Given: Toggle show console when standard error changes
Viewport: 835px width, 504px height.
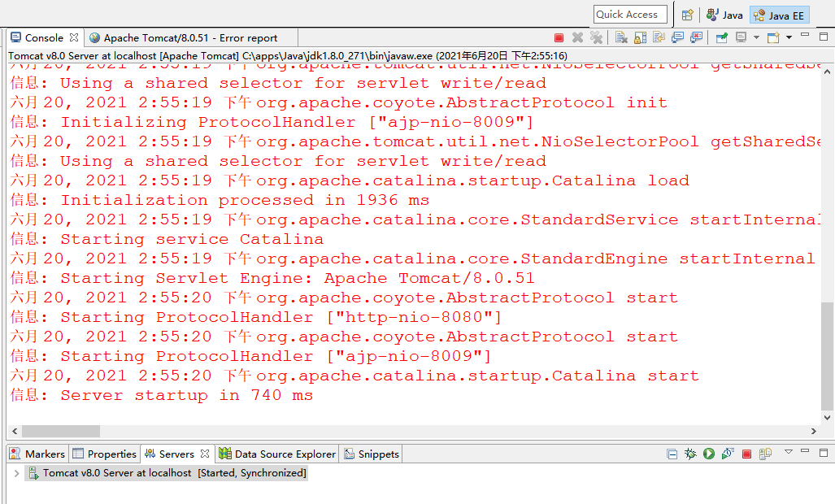Looking at the screenshot, I should tap(696, 37).
